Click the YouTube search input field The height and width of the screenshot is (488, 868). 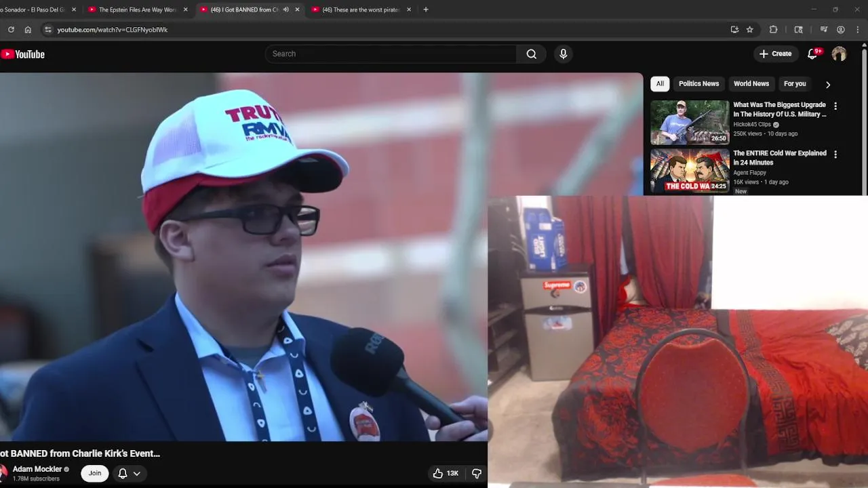pos(391,54)
